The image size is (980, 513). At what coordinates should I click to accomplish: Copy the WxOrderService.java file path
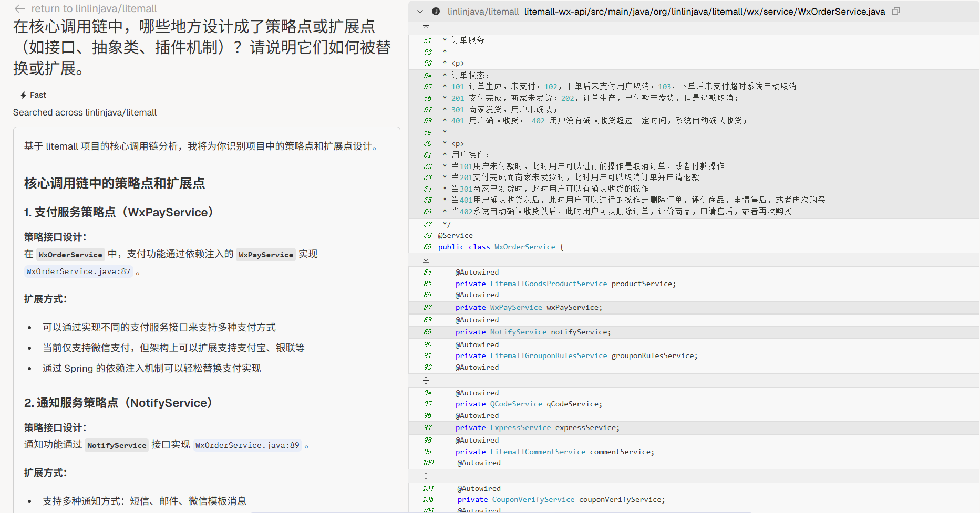(x=896, y=11)
